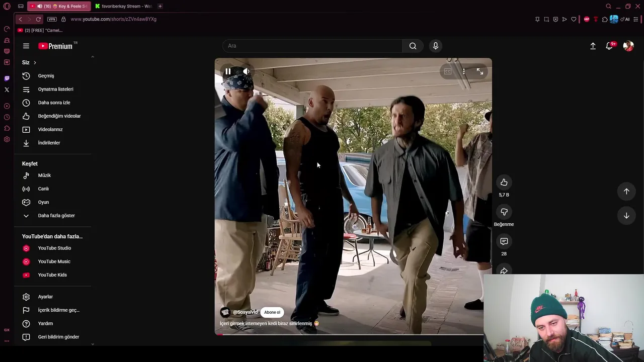Open the YouTube upload/create icon
The height and width of the screenshot is (362, 644).
pos(593,46)
